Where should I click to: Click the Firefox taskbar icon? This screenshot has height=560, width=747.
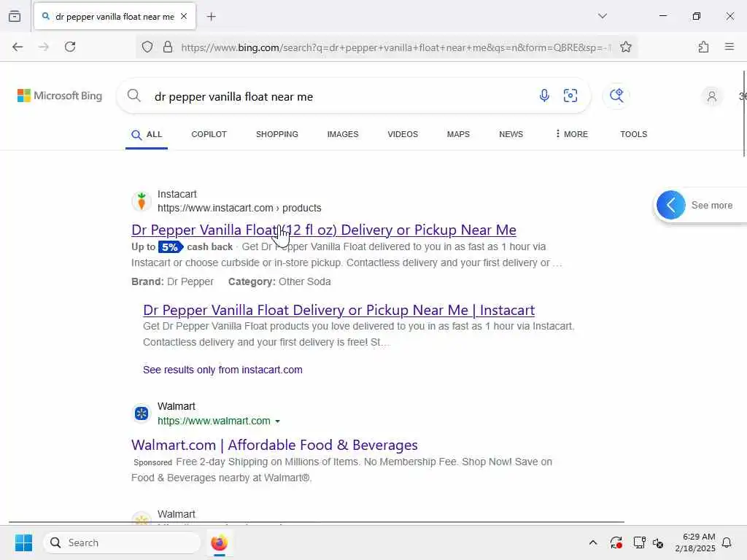219,542
